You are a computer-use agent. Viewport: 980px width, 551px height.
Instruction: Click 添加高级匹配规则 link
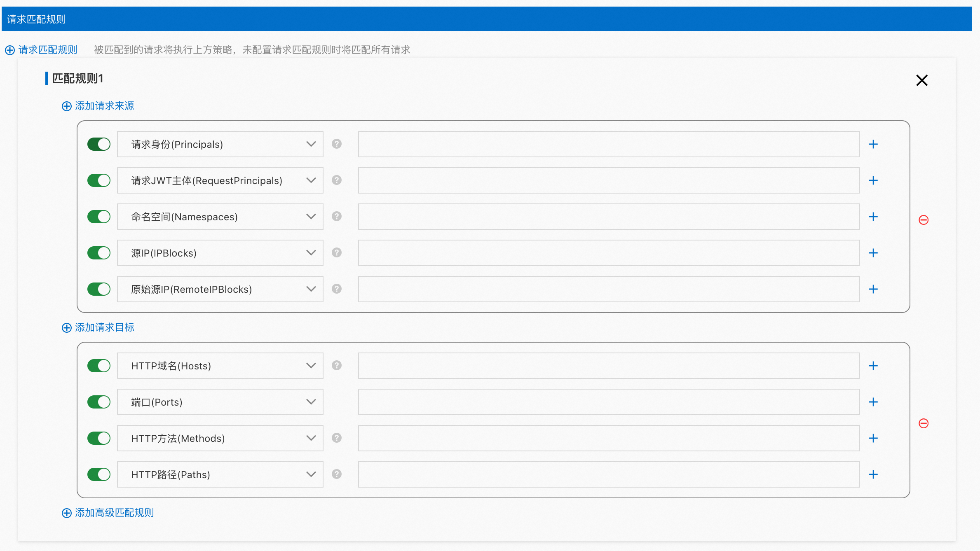[x=108, y=513]
